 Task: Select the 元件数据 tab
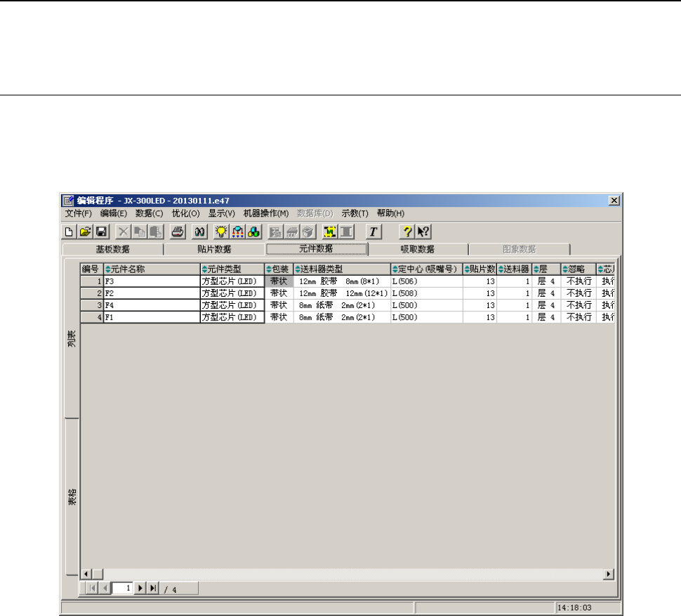tap(316, 249)
